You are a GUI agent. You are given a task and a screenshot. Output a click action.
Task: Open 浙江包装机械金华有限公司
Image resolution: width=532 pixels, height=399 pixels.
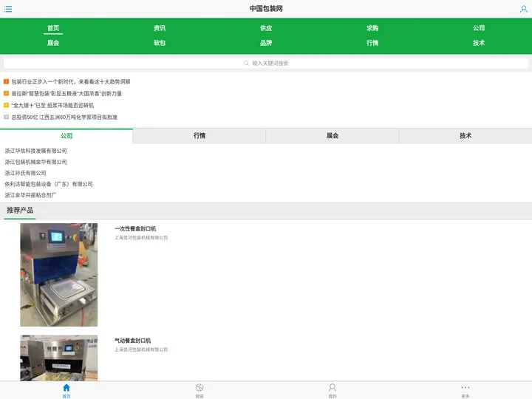click(x=35, y=162)
